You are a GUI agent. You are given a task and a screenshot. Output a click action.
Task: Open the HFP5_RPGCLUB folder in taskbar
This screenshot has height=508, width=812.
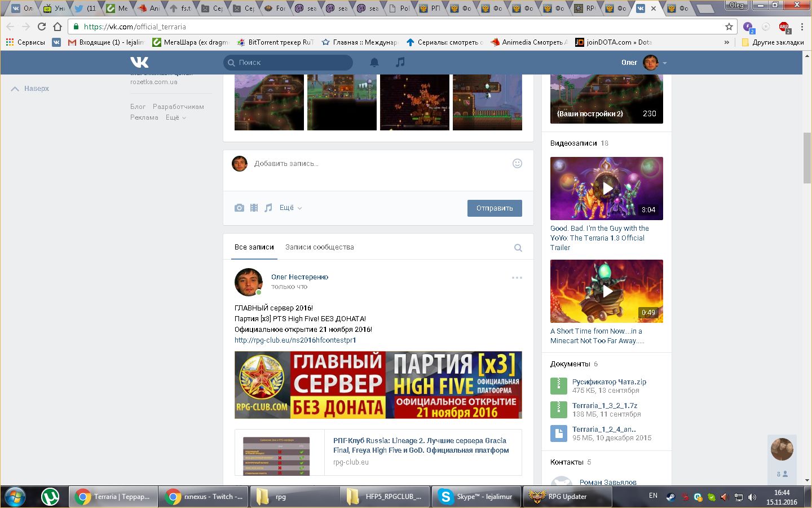[x=385, y=497]
